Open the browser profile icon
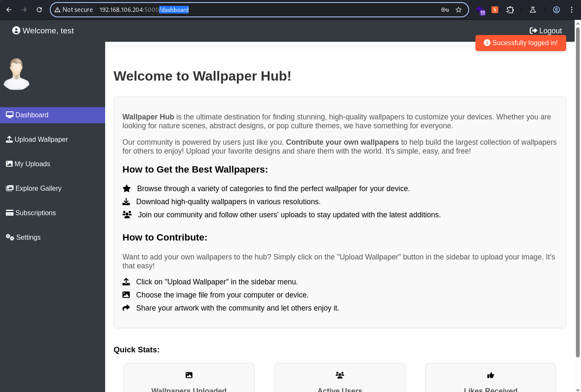This screenshot has height=392, width=581. (x=557, y=10)
